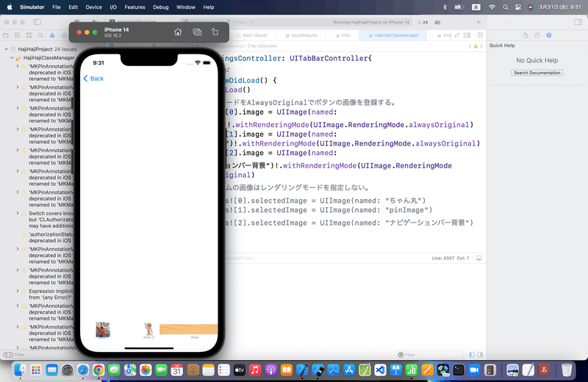Open the Symbol navigator
The image size is (588, 382).
click(x=29, y=35)
